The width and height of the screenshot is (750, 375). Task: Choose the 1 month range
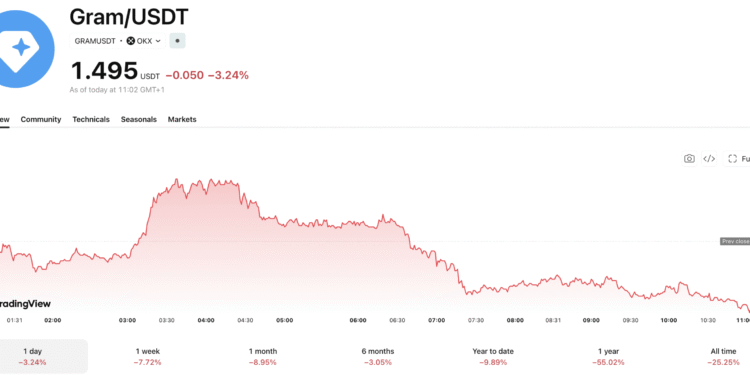pyautogui.click(x=263, y=357)
